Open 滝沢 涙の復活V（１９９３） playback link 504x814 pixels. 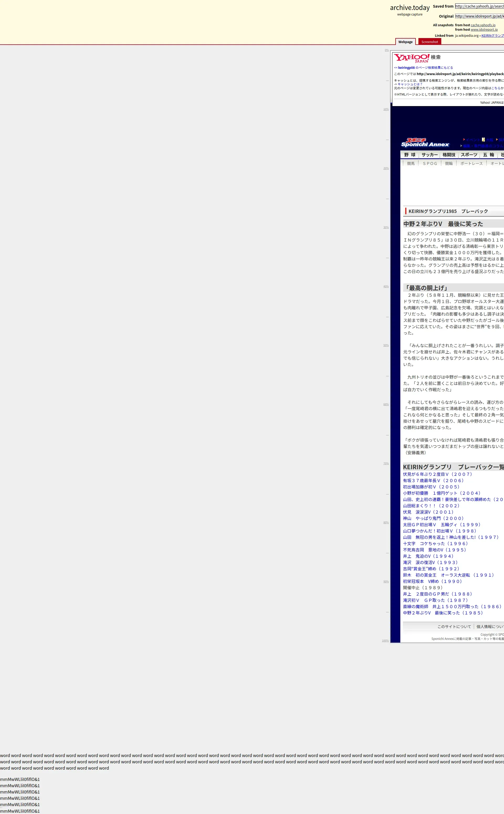point(431,563)
